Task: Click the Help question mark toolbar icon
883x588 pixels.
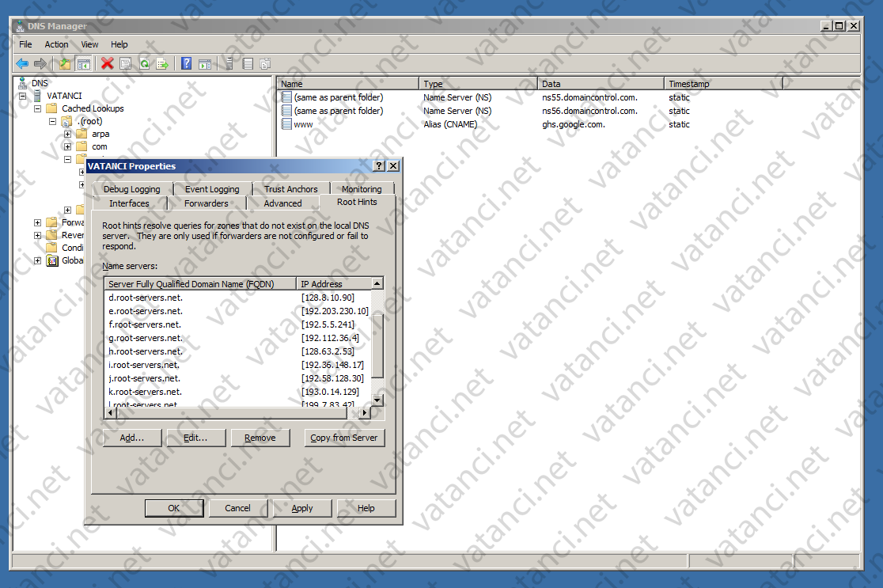Action: [187, 63]
